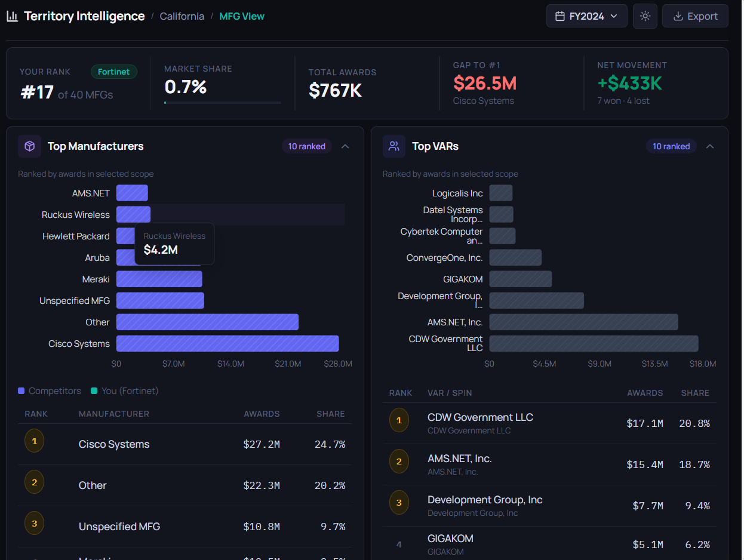Click the Unspecified MFG chart bar
Image resolution: width=744 pixels, height=560 pixels.
[160, 301]
